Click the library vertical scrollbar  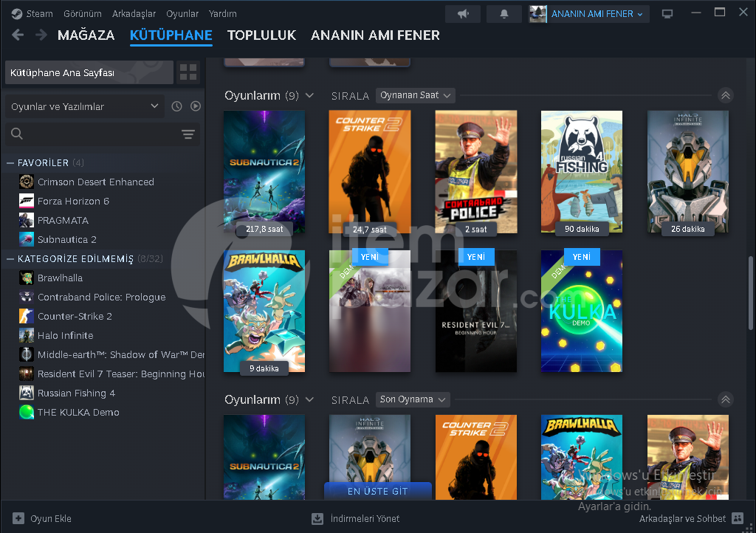click(751, 293)
